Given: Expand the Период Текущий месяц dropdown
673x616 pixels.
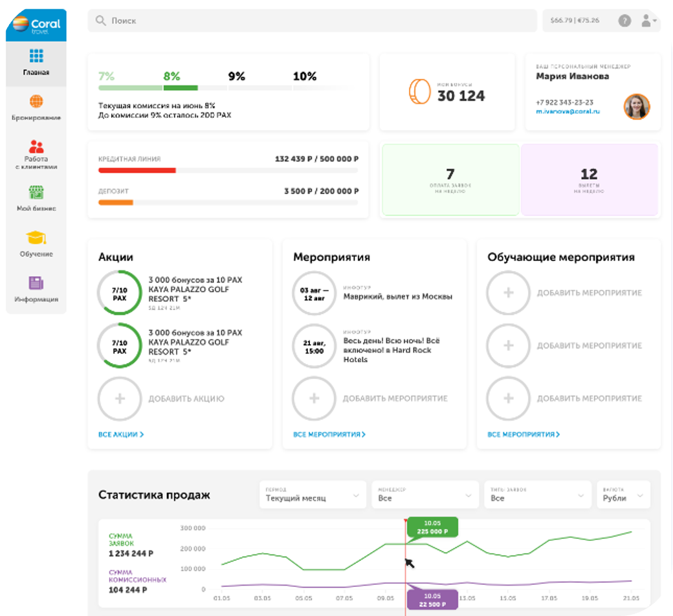Looking at the screenshot, I should click(x=312, y=495).
